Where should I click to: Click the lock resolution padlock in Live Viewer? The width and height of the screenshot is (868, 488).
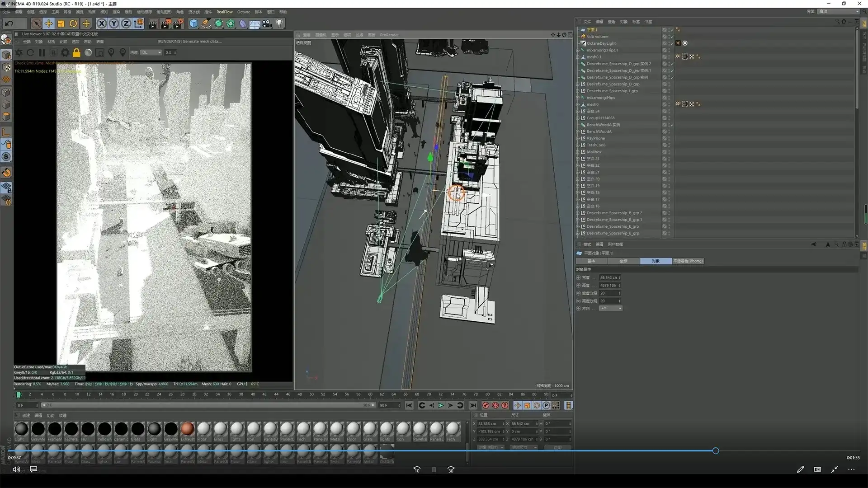click(77, 52)
